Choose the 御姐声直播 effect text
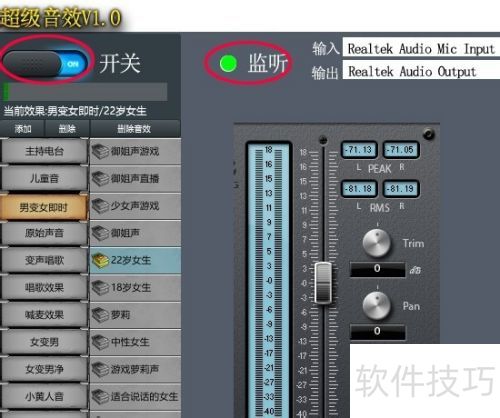The width and height of the screenshot is (500, 418). pyautogui.click(x=135, y=179)
